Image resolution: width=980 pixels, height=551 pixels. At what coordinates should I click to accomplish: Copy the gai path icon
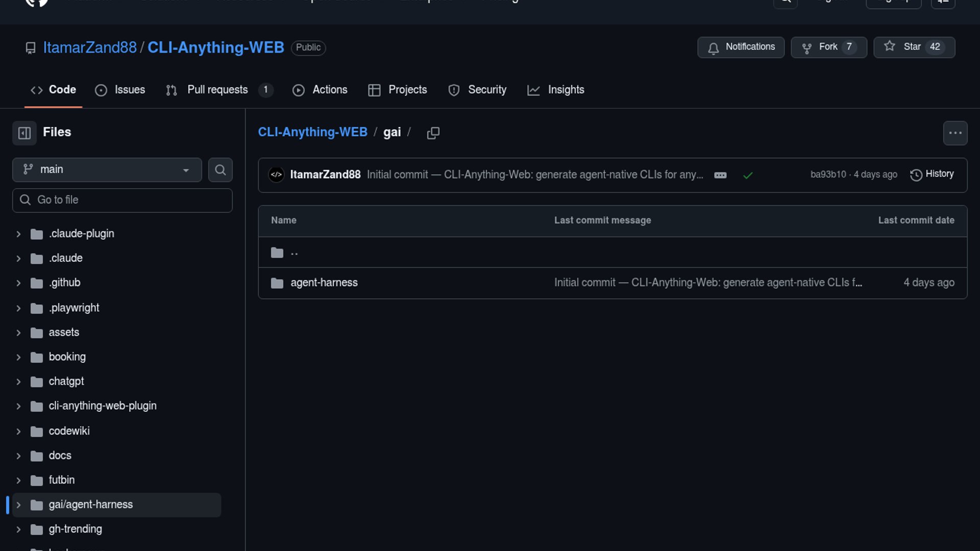click(433, 133)
